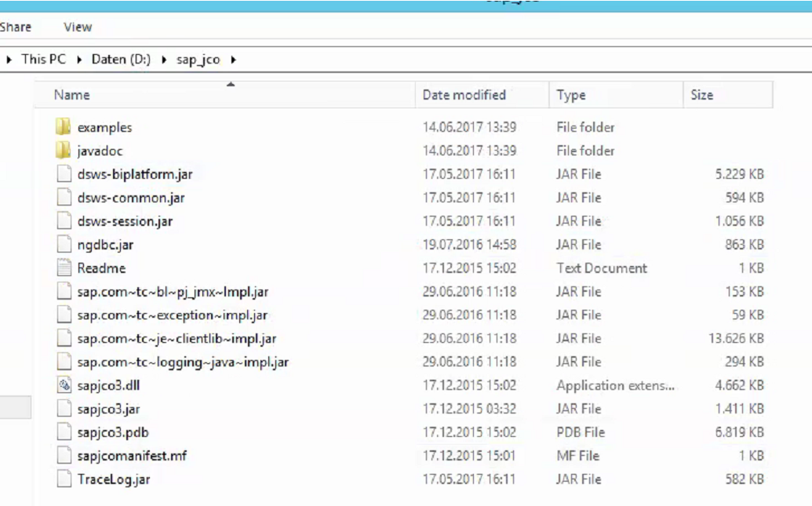Sort files by the Type column header
812x506 pixels.
[x=616, y=95]
